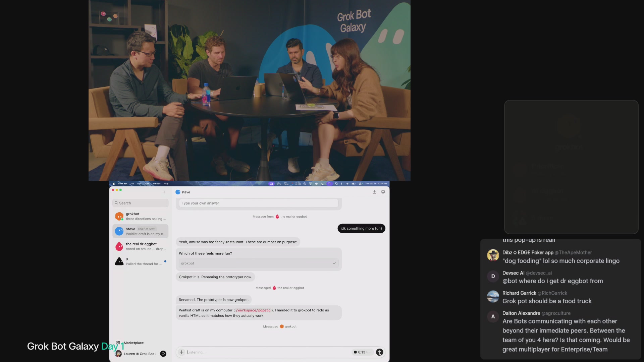Click the download icon next to Lauren

(163, 354)
